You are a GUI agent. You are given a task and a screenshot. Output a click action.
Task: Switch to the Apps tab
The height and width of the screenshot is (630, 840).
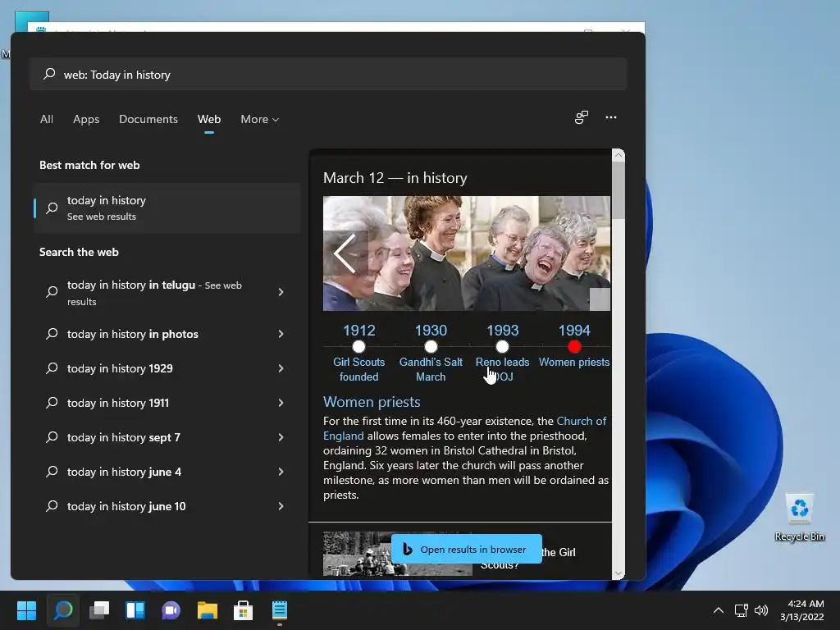[86, 119]
